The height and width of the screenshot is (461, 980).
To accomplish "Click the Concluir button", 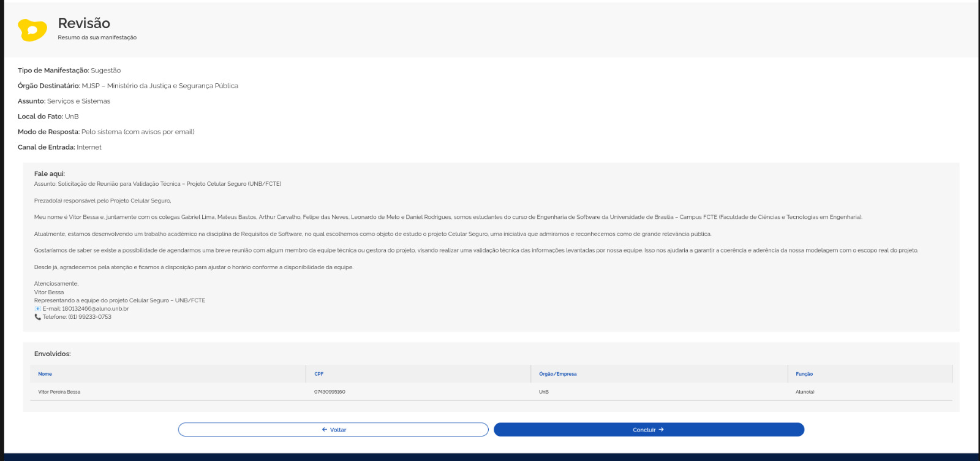I will [649, 430].
